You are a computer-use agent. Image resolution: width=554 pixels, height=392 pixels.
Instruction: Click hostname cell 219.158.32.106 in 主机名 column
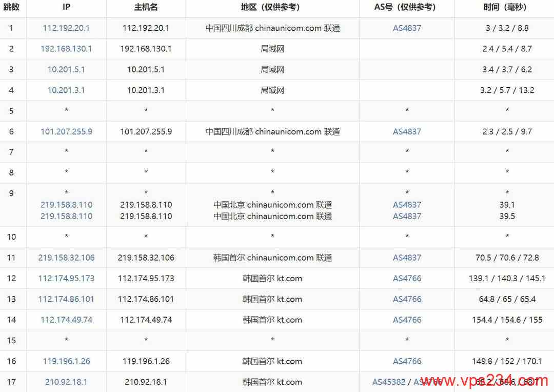[x=146, y=258]
